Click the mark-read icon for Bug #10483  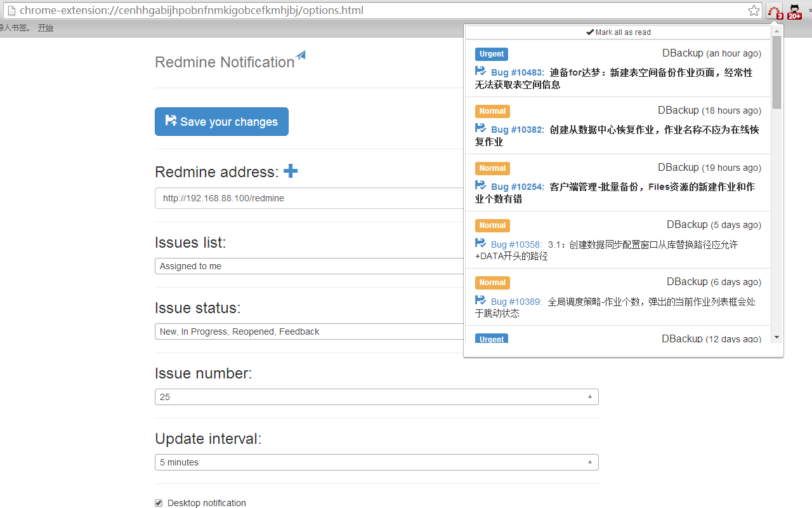pyautogui.click(x=480, y=71)
